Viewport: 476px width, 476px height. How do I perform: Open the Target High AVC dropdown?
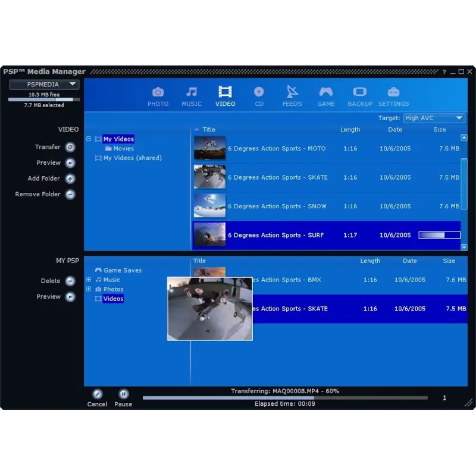(434, 118)
